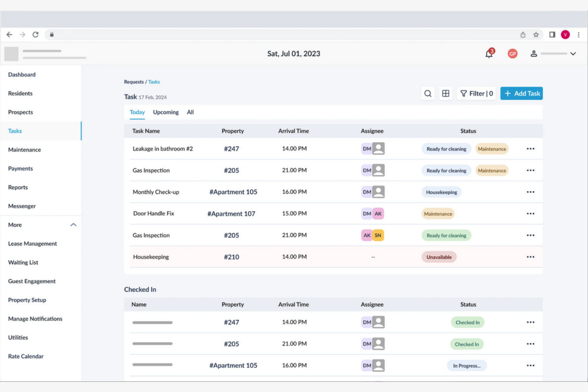This screenshot has height=392, width=588.
Task: Click the GP avatar in the header
Action: [x=513, y=54]
